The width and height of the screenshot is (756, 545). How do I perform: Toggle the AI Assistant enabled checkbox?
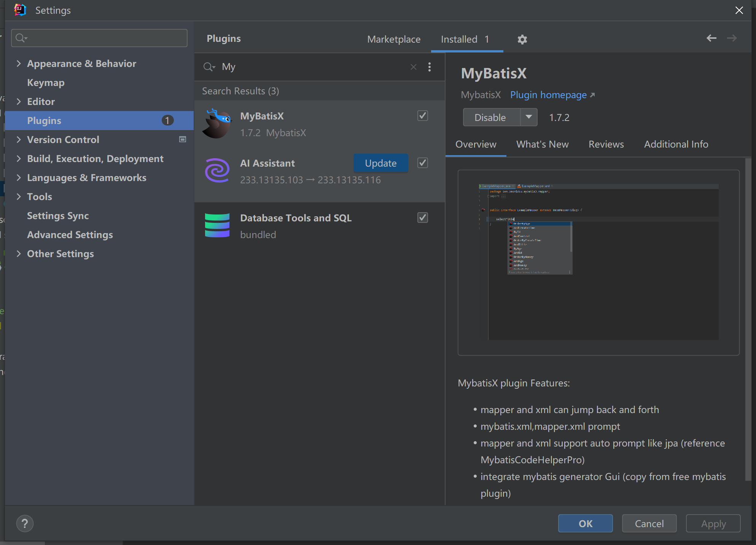423,163
